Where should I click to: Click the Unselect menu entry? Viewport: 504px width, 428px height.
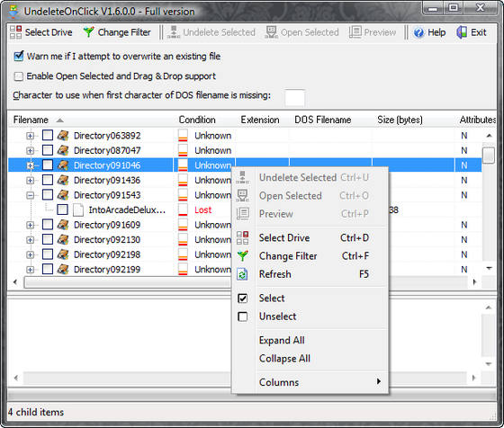click(278, 317)
